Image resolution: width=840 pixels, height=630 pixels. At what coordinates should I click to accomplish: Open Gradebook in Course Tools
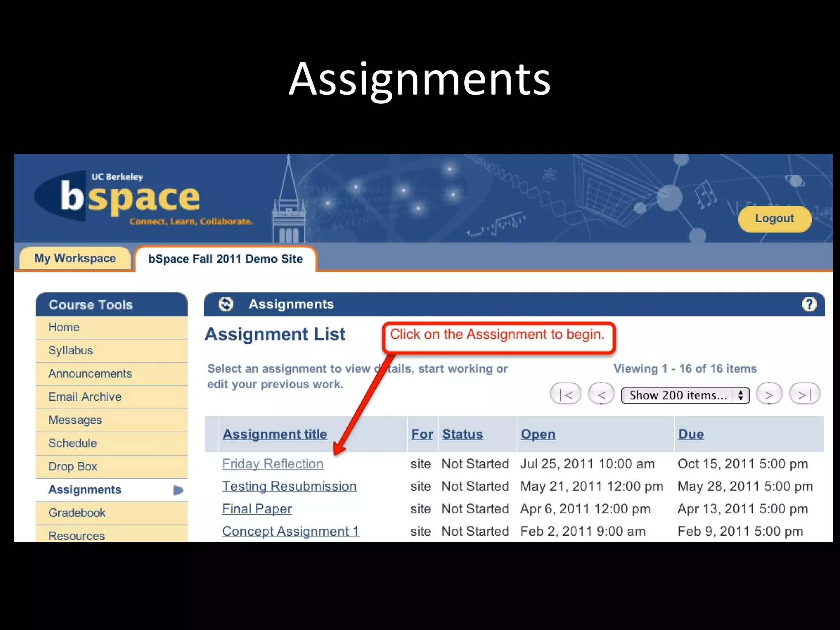(112, 513)
